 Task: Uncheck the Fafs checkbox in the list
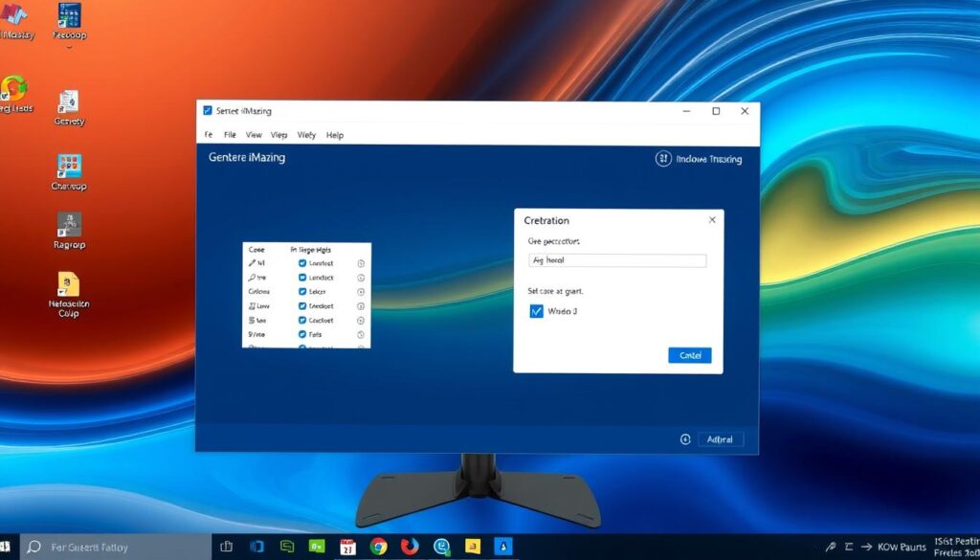[302, 334]
